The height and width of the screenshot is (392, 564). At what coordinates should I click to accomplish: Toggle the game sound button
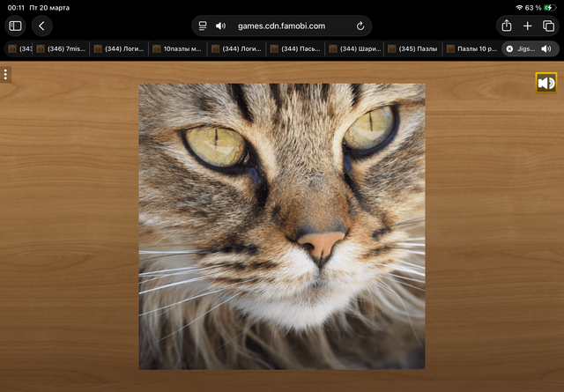546,83
